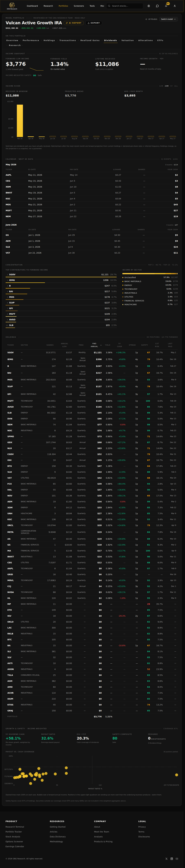
Task: Export the portfolio data
Action: pos(94,23)
